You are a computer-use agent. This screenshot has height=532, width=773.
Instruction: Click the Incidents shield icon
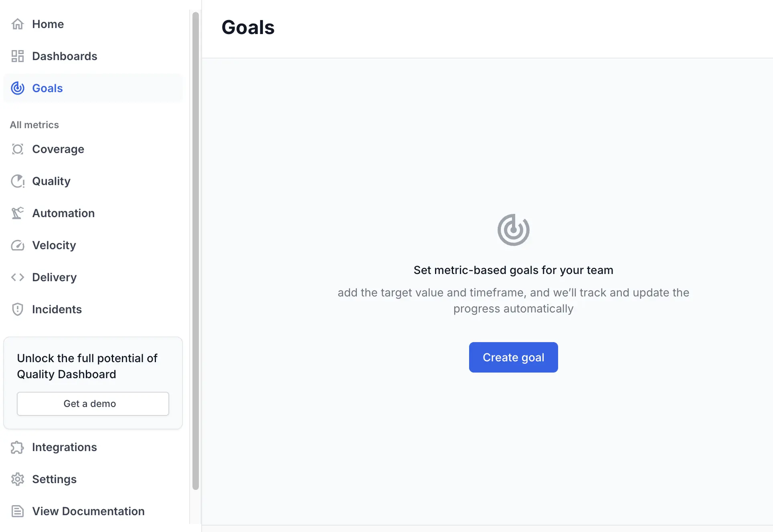[x=18, y=309]
